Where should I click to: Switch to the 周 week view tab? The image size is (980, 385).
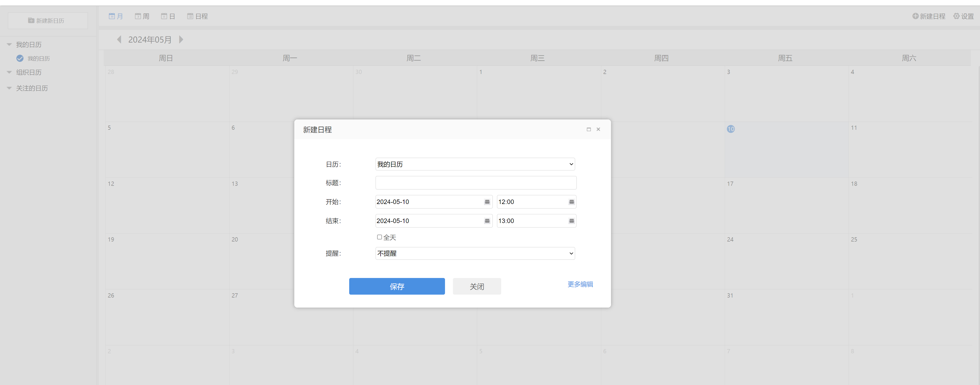click(x=142, y=16)
